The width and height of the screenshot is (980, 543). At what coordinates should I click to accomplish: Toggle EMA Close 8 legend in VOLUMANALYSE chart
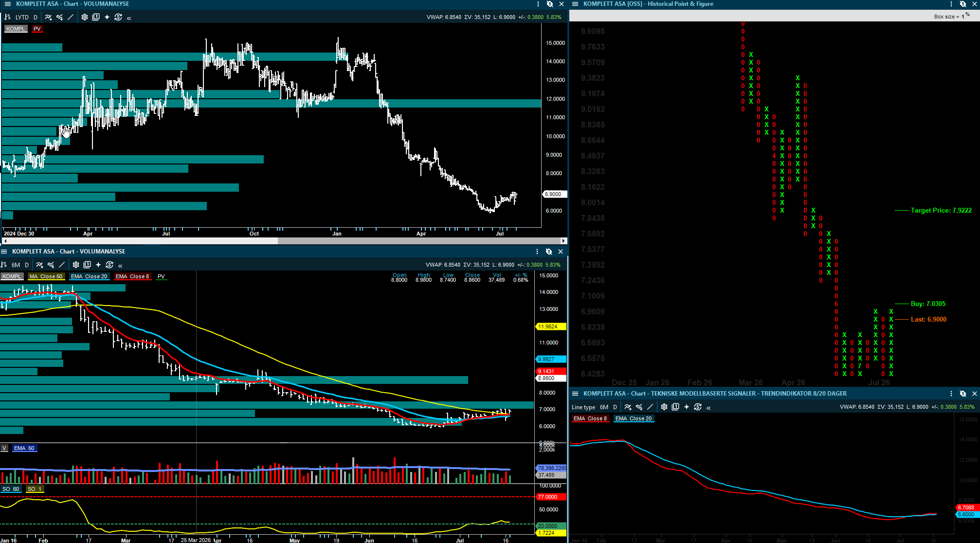coord(132,276)
